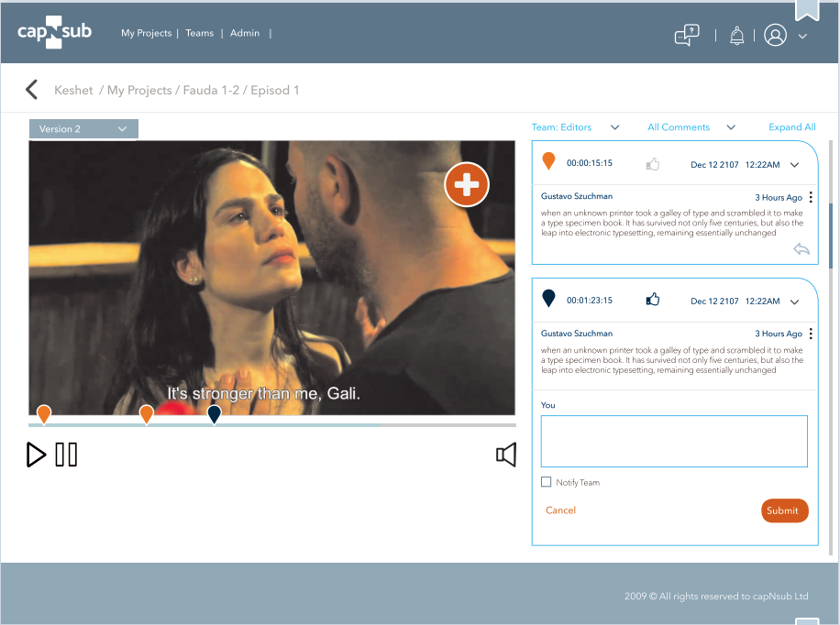
Task: Open the Teams menu item
Action: [x=199, y=33]
